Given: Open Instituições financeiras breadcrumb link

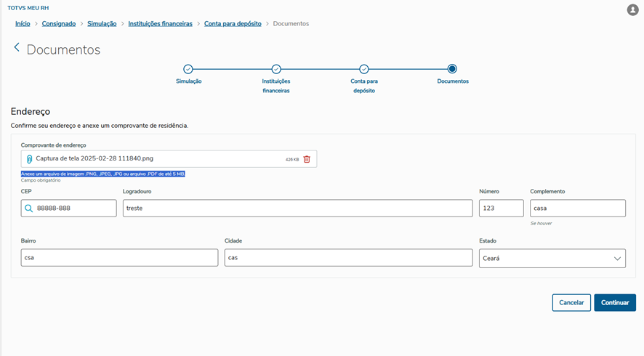Looking at the screenshot, I should [x=160, y=24].
